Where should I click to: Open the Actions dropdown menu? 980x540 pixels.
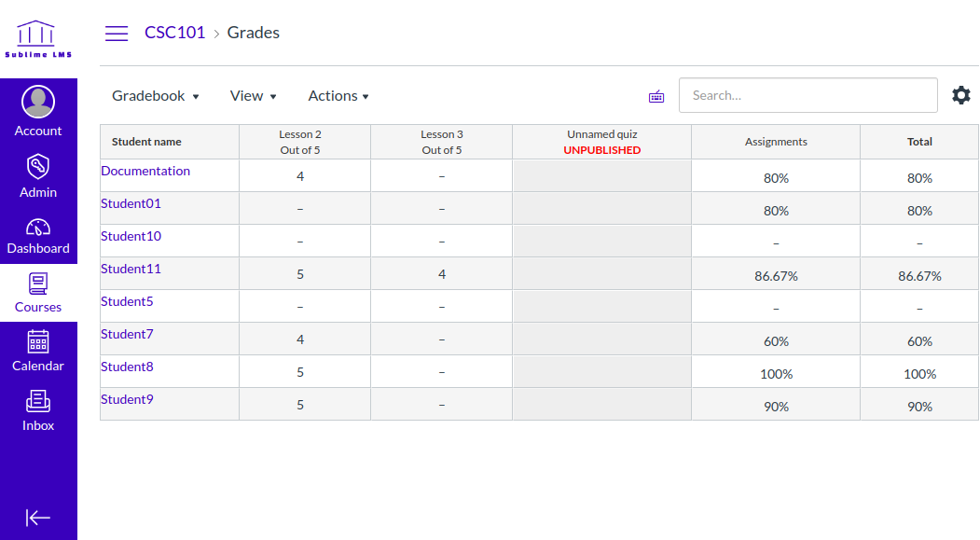click(x=338, y=96)
